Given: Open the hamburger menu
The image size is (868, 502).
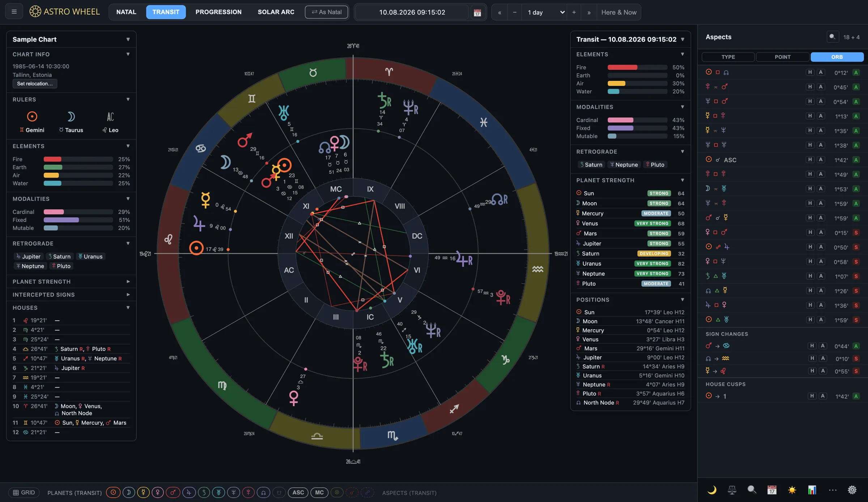Looking at the screenshot, I should [x=14, y=12].
